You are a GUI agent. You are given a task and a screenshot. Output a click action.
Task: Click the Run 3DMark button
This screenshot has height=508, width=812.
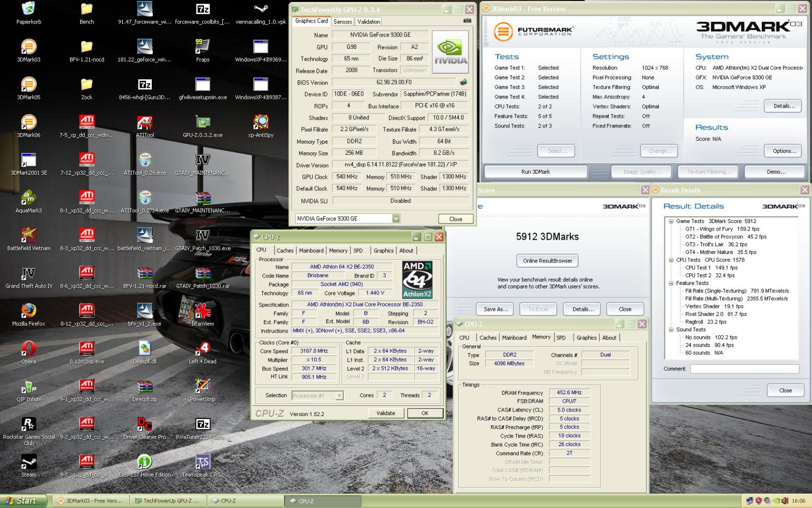[x=535, y=172]
